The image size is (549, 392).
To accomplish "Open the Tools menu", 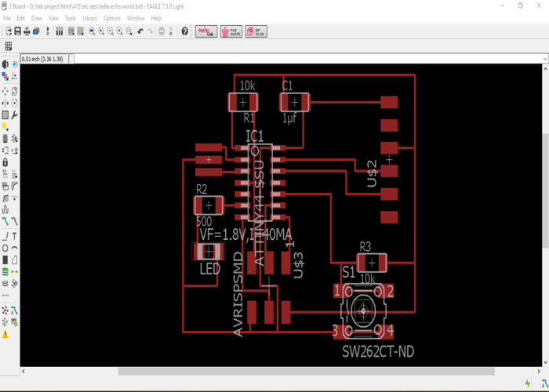I will click(71, 18).
